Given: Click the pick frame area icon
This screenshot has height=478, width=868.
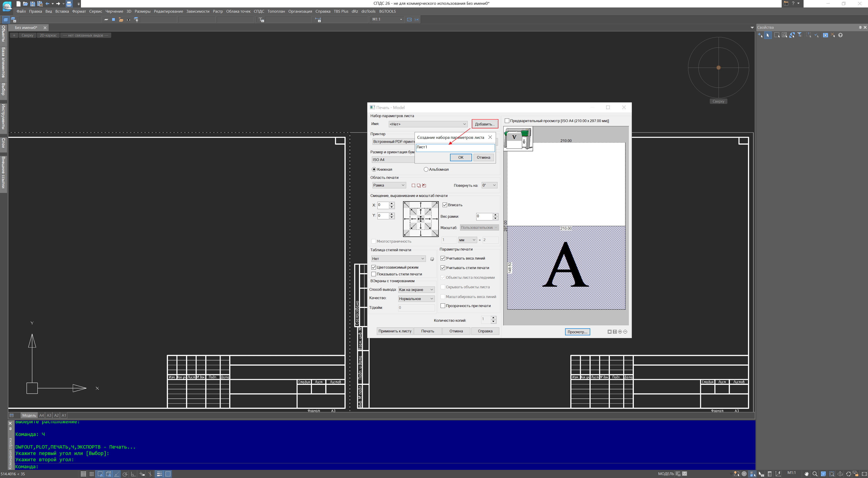Looking at the screenshot, I should 413,185.
